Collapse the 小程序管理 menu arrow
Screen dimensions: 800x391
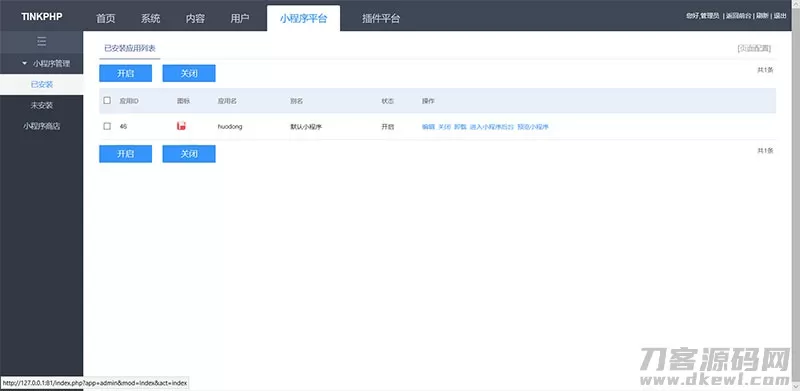click(24, 64)
